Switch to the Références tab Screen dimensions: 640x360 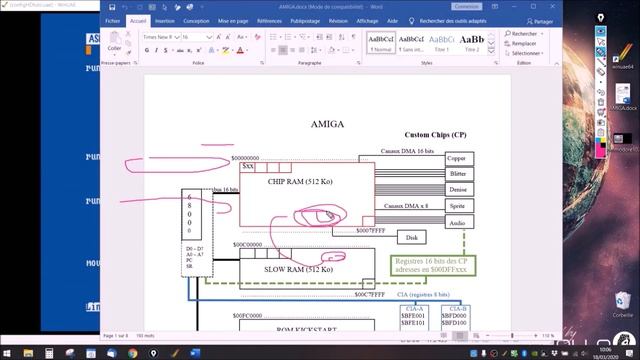click(x=269, y=21)
